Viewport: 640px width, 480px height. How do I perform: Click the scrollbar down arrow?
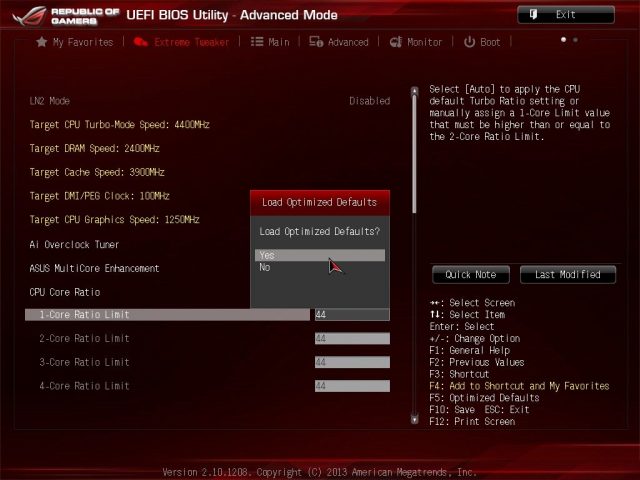415,419
